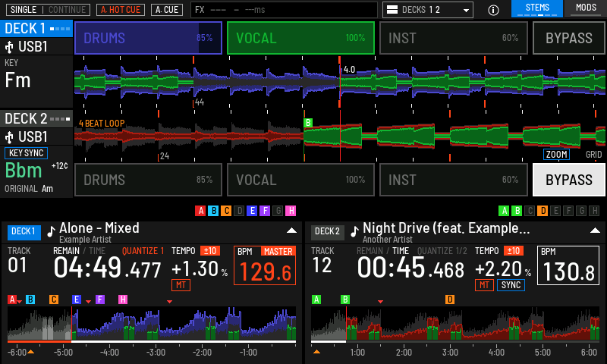
Task: Select Deck 2 empty hot cue E slot
Action: point(555,211)
